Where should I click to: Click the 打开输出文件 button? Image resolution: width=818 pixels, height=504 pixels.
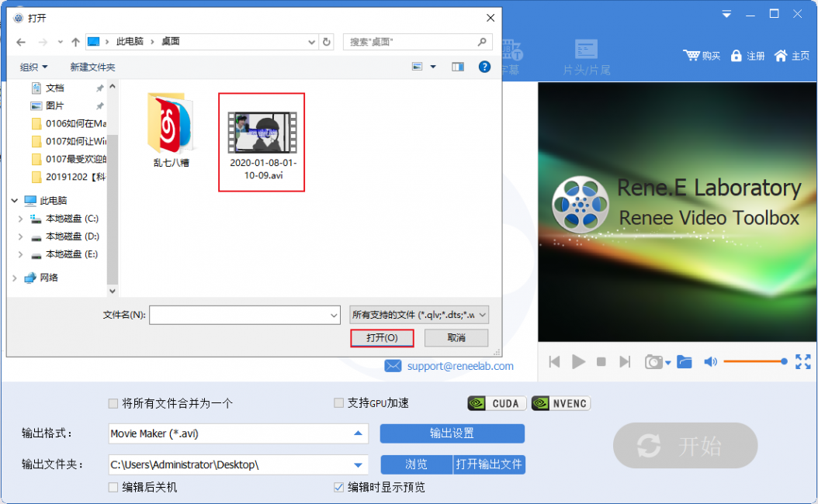coord(489,464)
